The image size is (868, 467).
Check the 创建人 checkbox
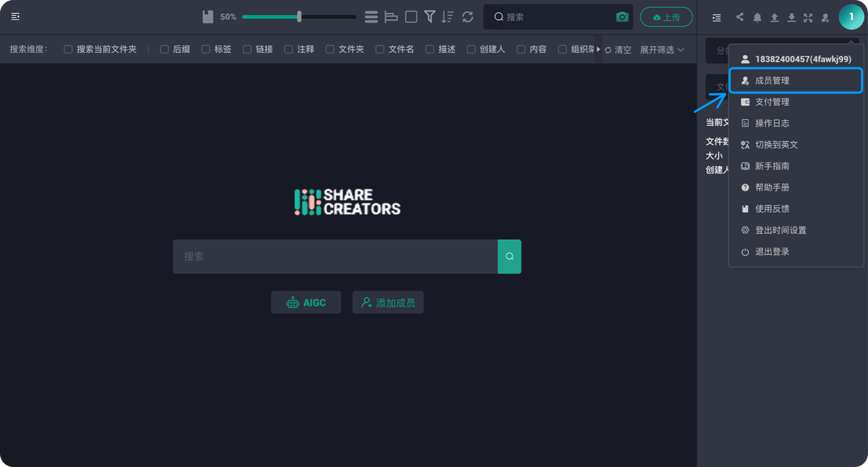471,49
